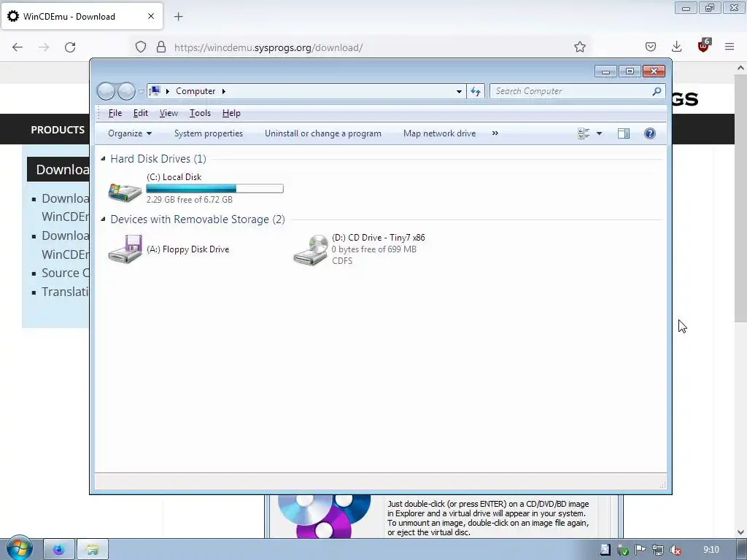Screen dimensions: 747x560
Task: Click the PRODUCTS navigation link on webpage
Action: pos(58,130)
